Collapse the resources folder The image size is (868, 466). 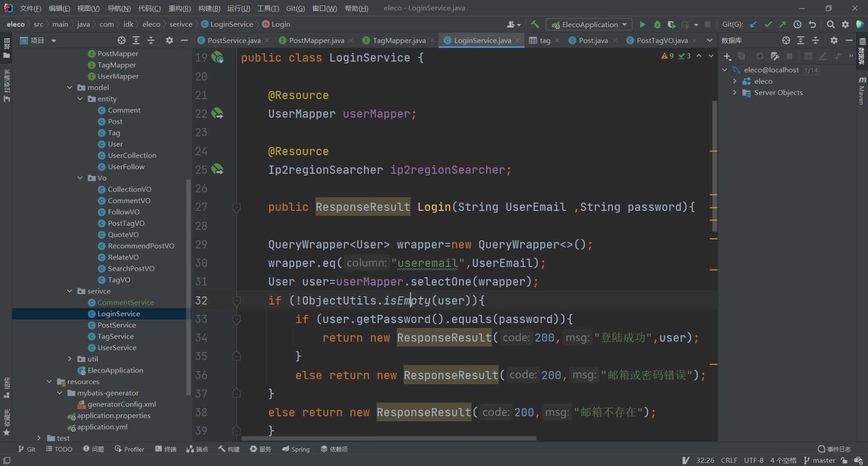click(x=49, y=381)
